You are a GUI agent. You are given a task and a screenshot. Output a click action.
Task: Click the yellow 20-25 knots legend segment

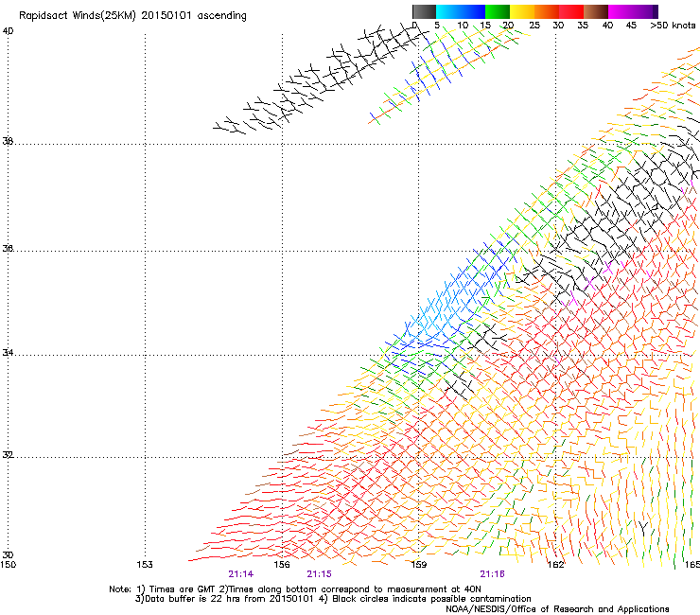[522, 11]
